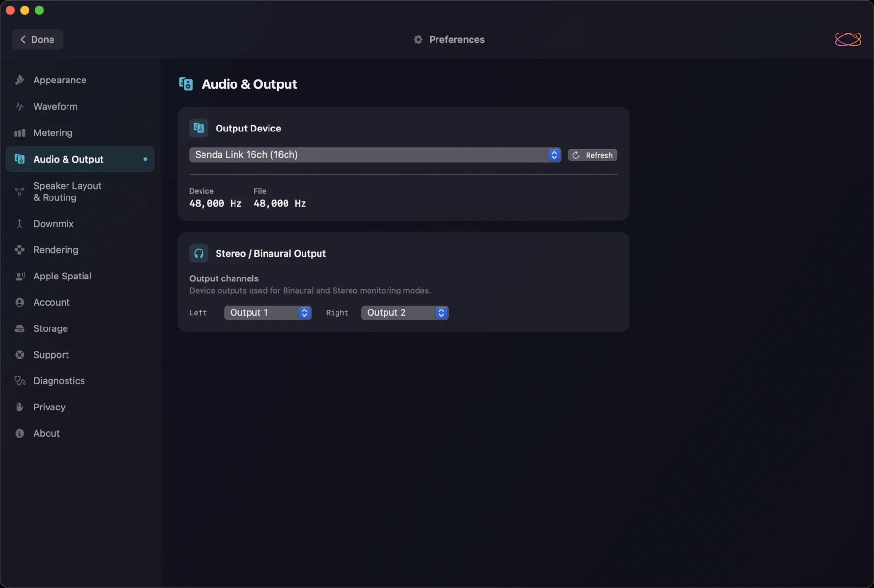874x588 pixels.
Task: Click the Speaker Layout & Routing nodes icon
Action: pos(19,192)
